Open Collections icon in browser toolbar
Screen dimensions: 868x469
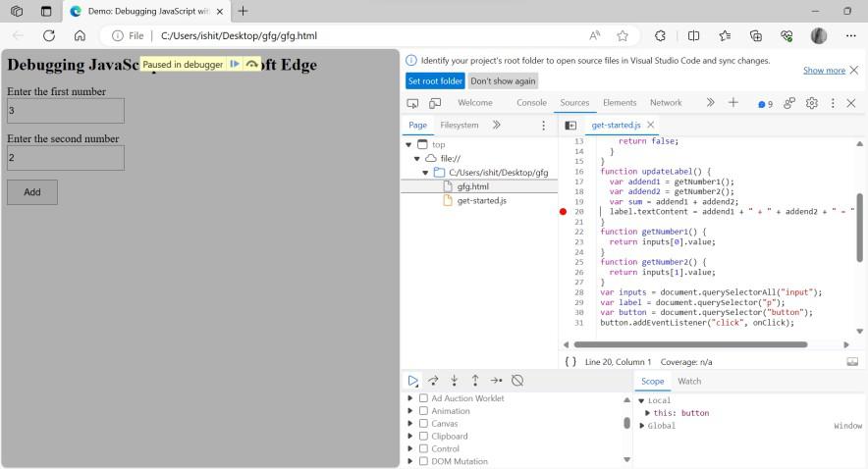tap(756, 36)
